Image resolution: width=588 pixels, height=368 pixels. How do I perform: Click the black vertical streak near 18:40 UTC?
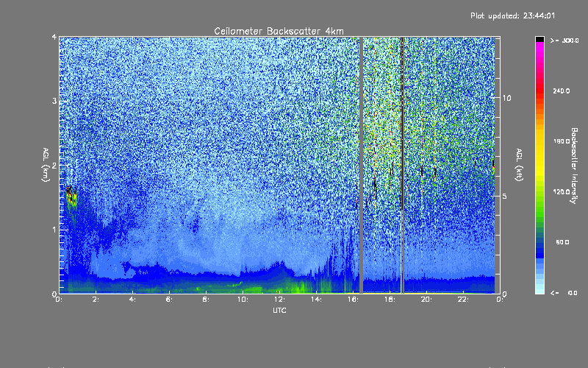pyautogui.click(x=402, y=124)
